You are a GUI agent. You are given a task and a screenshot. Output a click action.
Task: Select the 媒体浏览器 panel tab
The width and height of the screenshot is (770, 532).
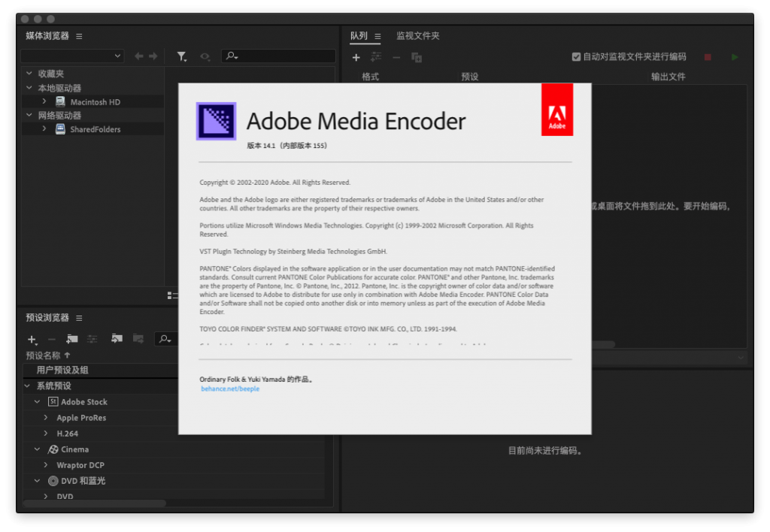point(47,36)
